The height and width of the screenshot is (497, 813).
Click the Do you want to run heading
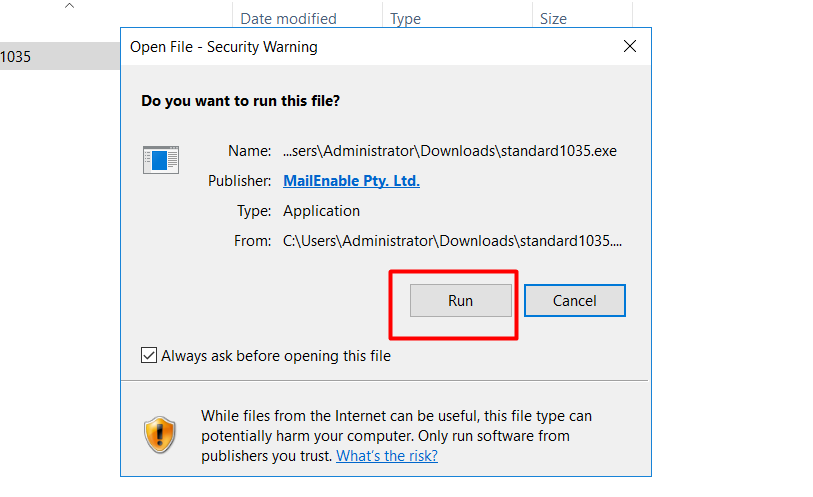241,101
